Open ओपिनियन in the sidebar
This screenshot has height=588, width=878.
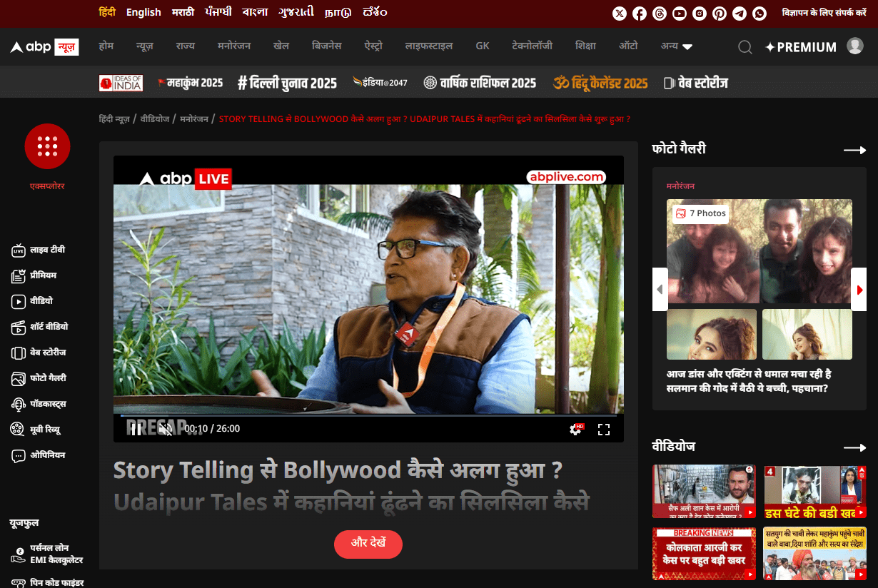click(x=39, y=456)
